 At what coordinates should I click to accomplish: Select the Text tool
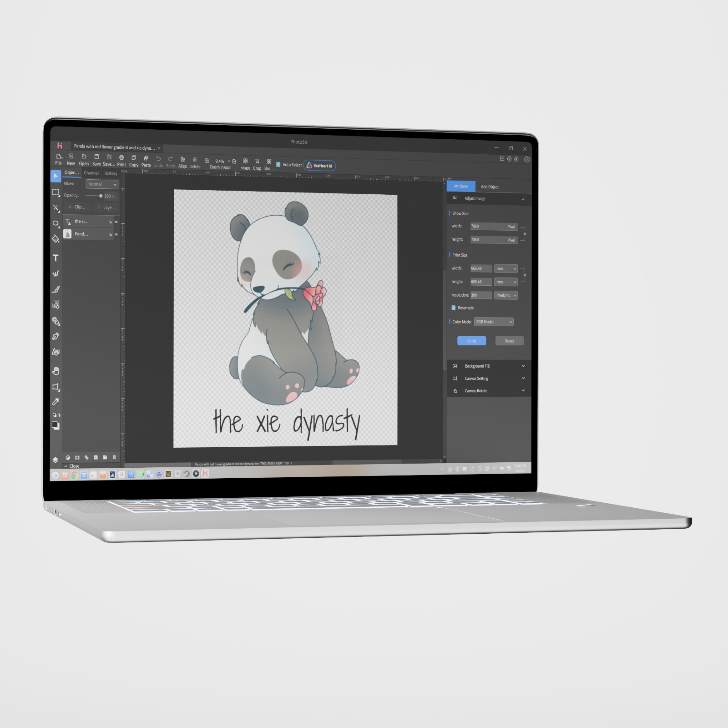point(56,258)
